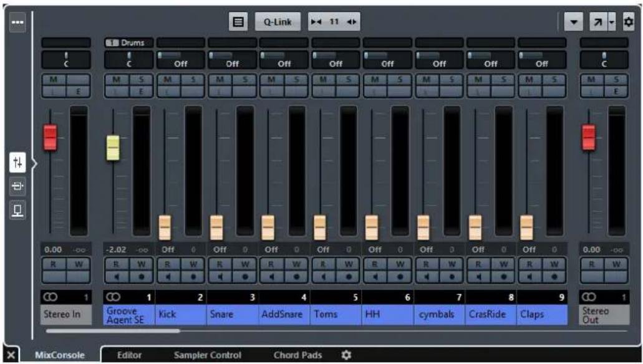
Task: Mute the Kick channel
Action: click(168, 80)
